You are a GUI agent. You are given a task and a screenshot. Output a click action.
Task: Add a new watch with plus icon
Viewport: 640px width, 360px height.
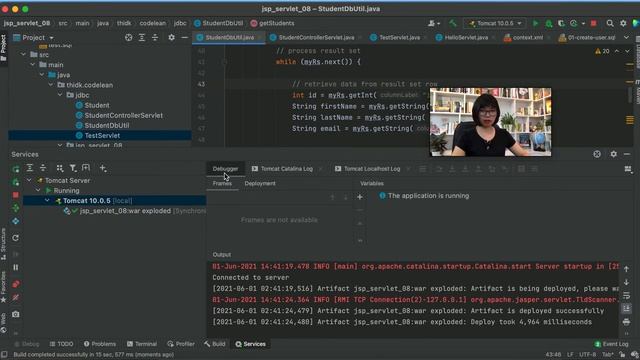pos(360,197)
